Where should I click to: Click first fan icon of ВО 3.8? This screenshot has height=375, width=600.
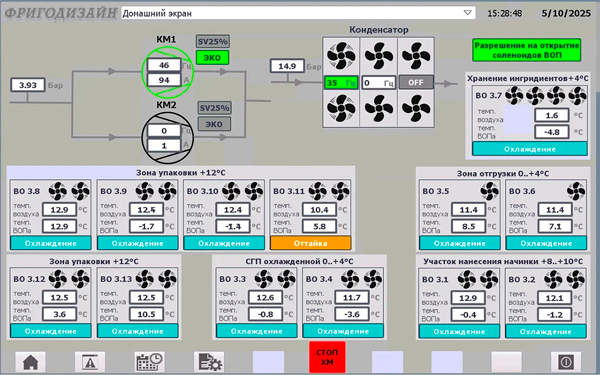click(x=58, y=191)
